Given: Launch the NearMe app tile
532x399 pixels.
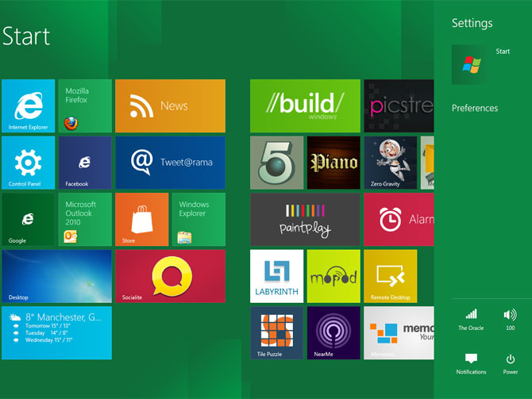Looking at the screenshot, I should tap(333, 333).
